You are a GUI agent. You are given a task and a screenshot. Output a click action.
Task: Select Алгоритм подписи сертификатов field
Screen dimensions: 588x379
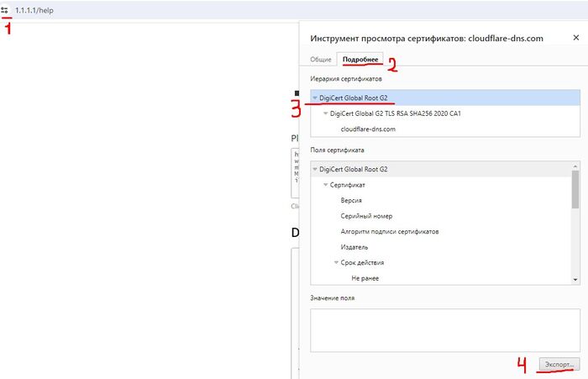[x=390, y=231]
